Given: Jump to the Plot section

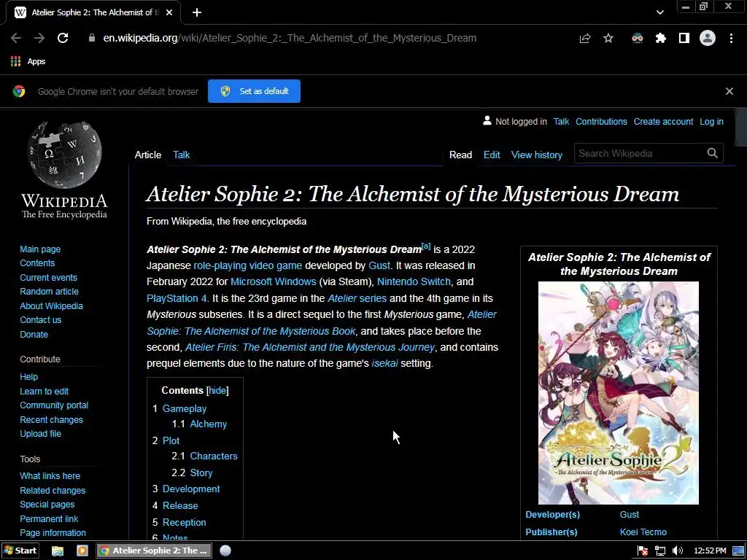Looking at the screenshot, I should (171, 440).
